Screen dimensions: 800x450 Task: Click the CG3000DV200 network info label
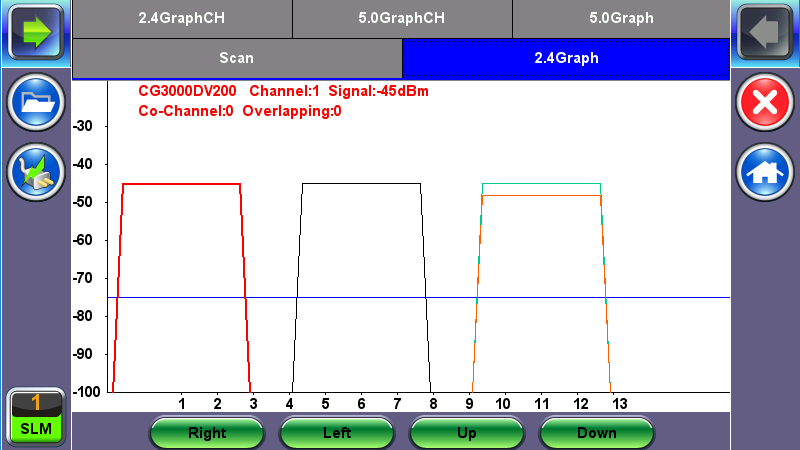click(187, 91)
